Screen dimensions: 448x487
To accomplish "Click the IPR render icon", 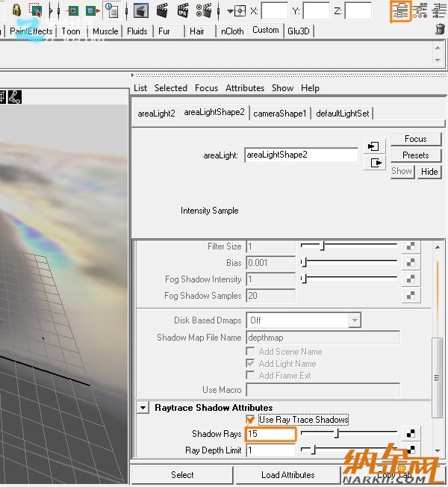I will (182, 10).
